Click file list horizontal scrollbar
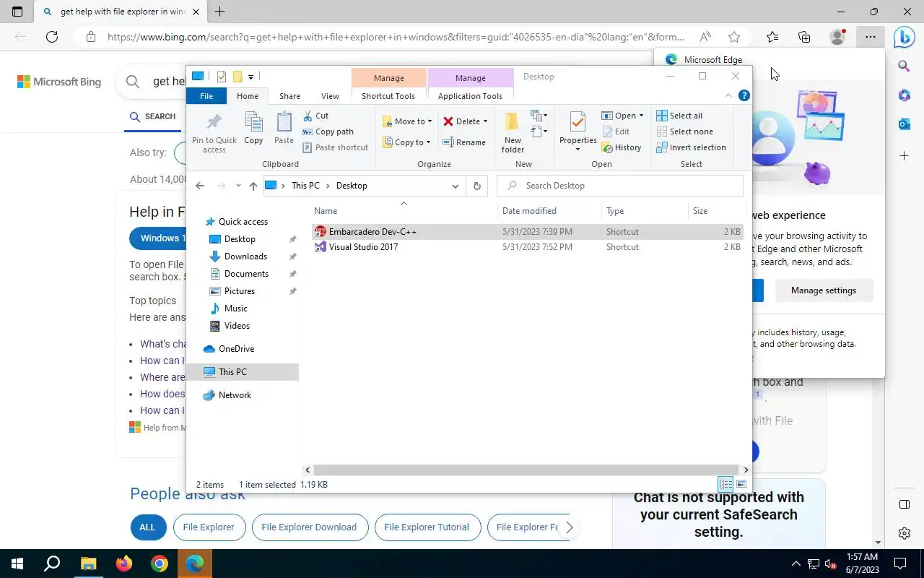 pos(527,470)
